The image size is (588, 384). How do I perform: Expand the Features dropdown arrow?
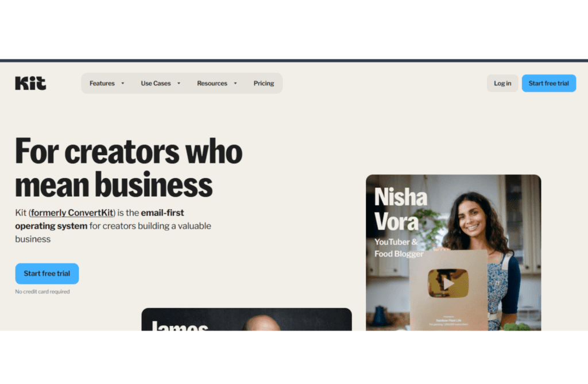(x=123, y=83)
